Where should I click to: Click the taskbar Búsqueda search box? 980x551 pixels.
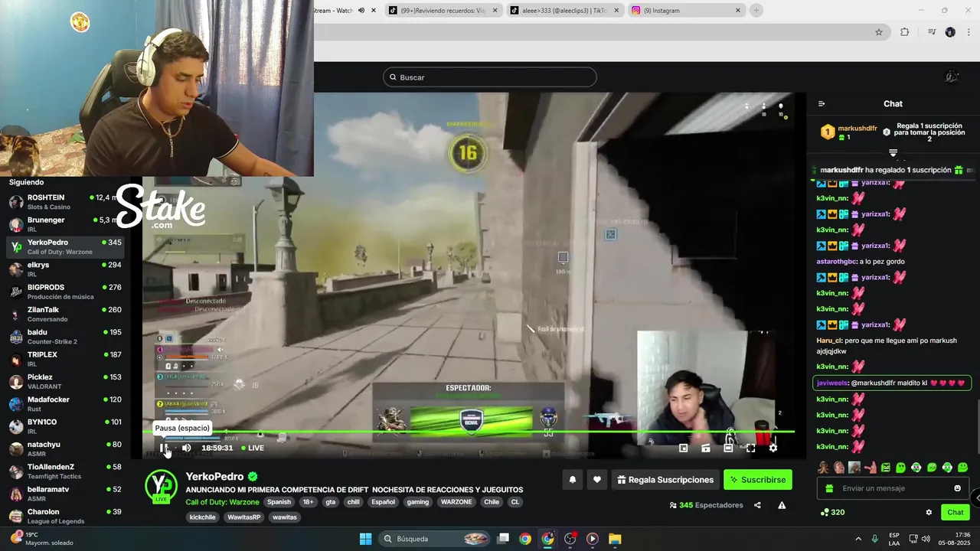click(x=434, y=539)
